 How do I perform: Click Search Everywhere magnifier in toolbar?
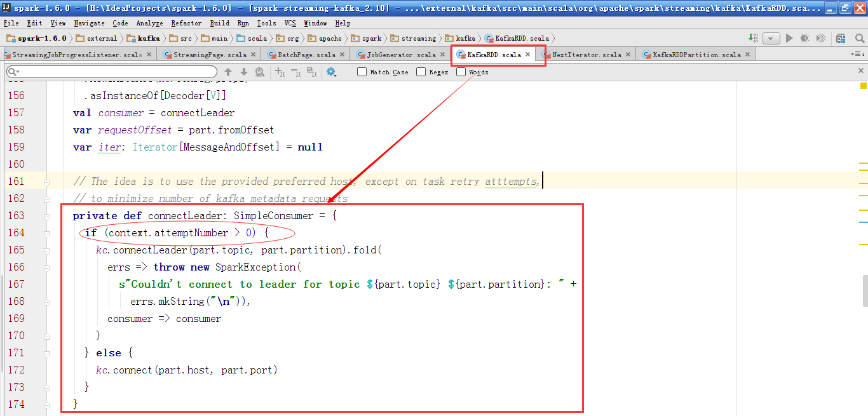pyautogui.click(x=858, y=38)
